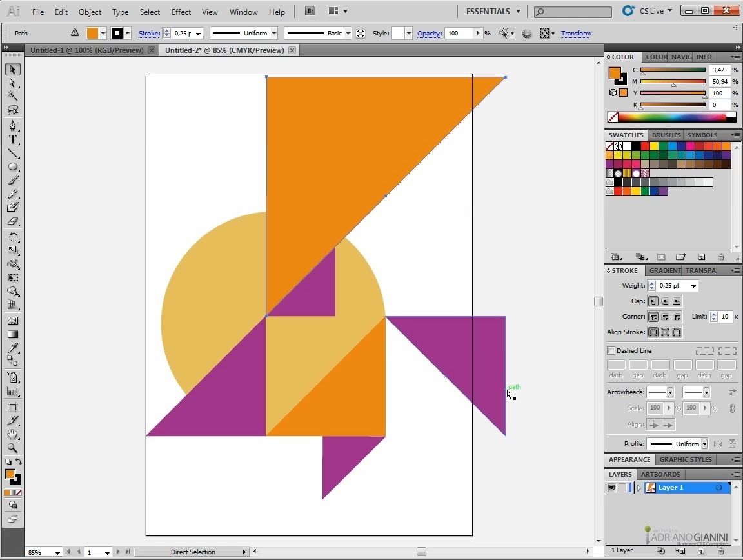The height and width of the screenshot is (560, 743).
Task: Select the Line Segment tool
Action: [x=13, y=153]
